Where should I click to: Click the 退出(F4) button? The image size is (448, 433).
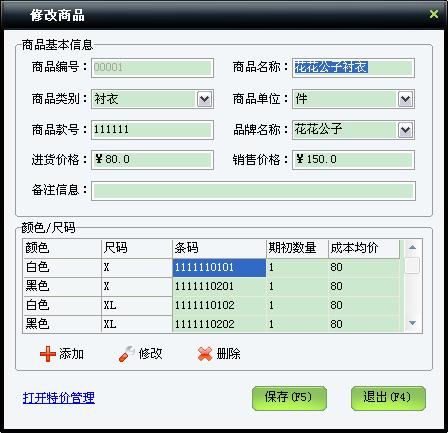pyautogui.click(x=388, y=398)
